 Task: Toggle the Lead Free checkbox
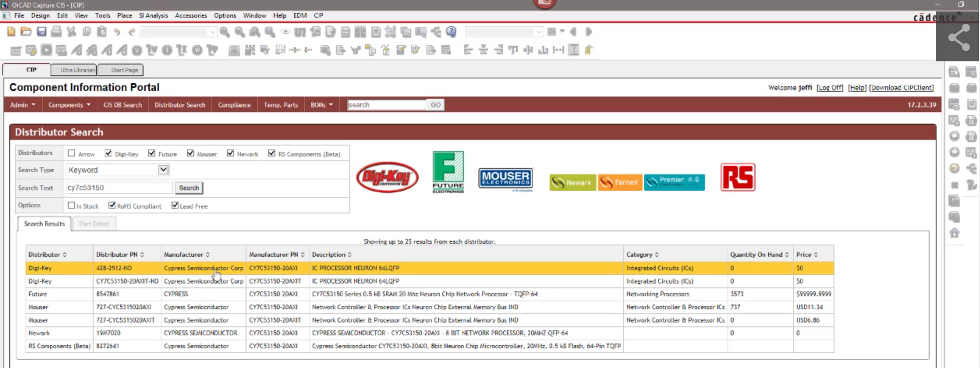point(175,205)
